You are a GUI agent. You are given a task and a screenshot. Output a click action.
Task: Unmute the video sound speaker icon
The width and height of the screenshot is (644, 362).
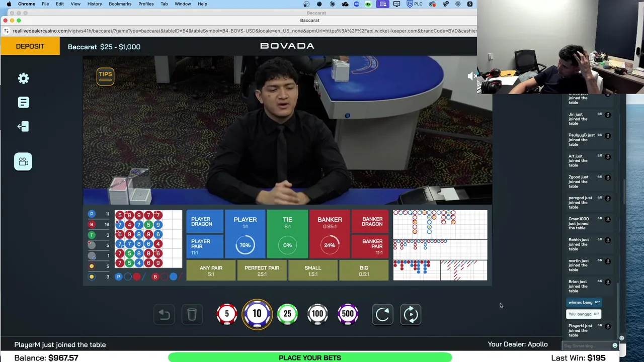click(x=471, y=76)
